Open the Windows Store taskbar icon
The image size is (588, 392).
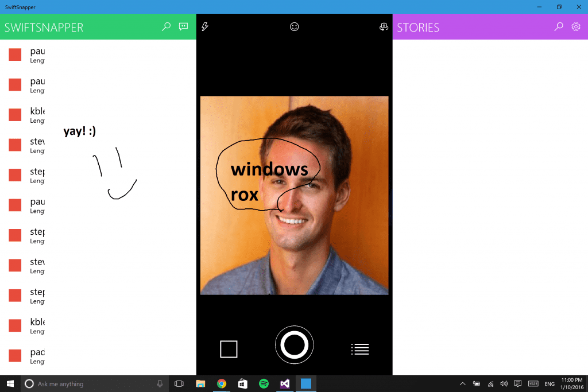coord(243,384)
